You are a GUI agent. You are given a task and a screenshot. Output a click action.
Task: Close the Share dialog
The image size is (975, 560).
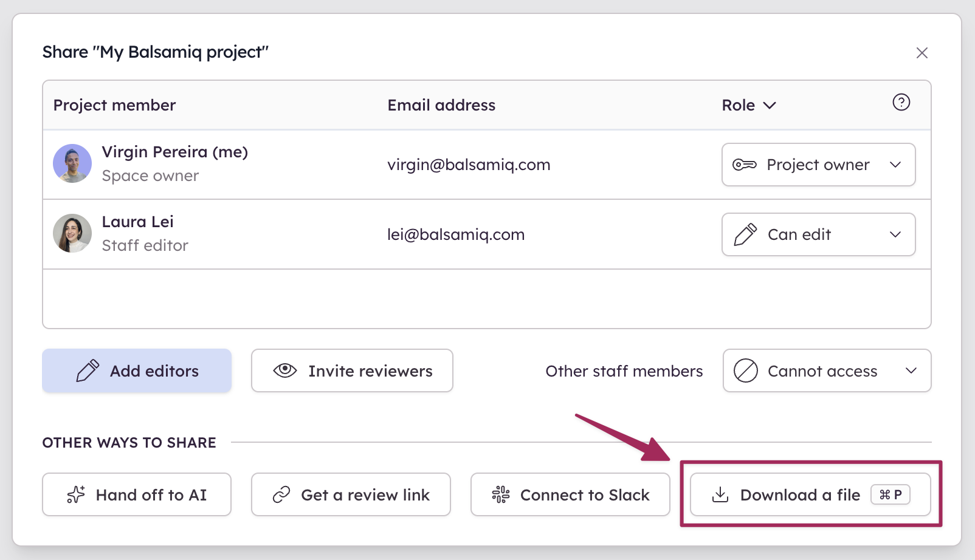[922, 53]
